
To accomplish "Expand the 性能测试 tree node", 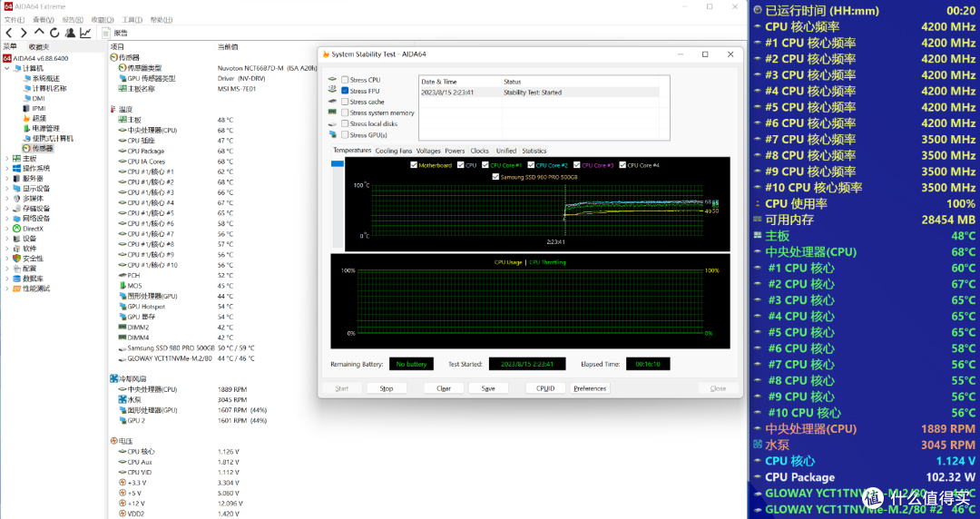I will point(7,289).
